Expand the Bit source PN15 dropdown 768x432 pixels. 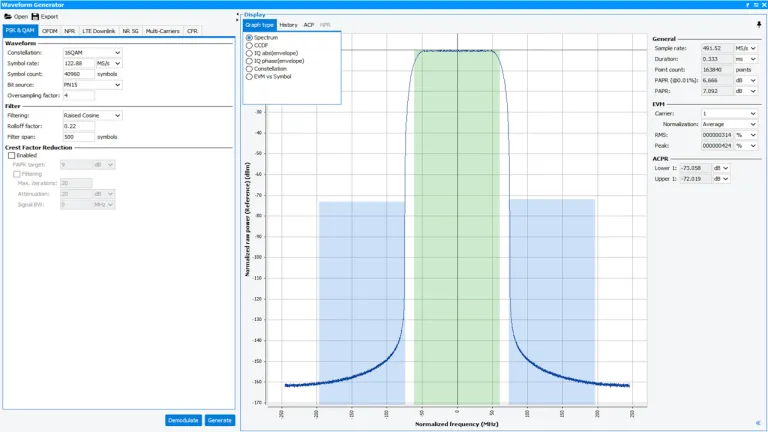(x=91, y=85)
